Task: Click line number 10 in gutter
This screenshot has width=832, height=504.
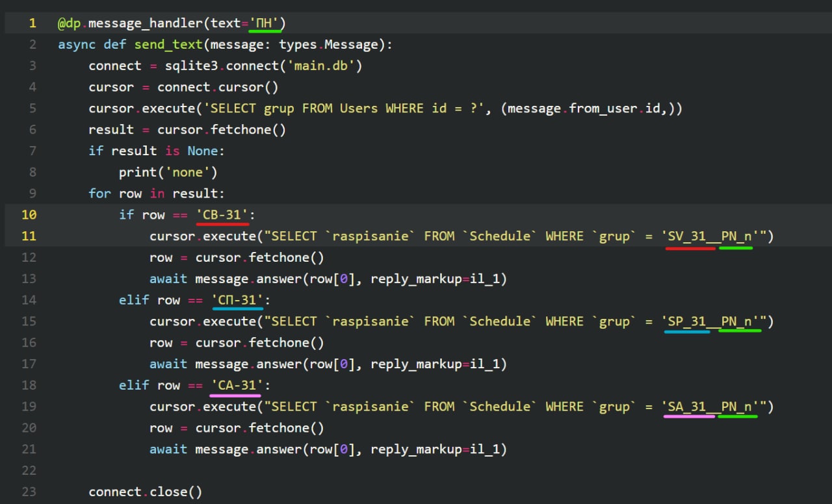Action: tap(29, 214)
